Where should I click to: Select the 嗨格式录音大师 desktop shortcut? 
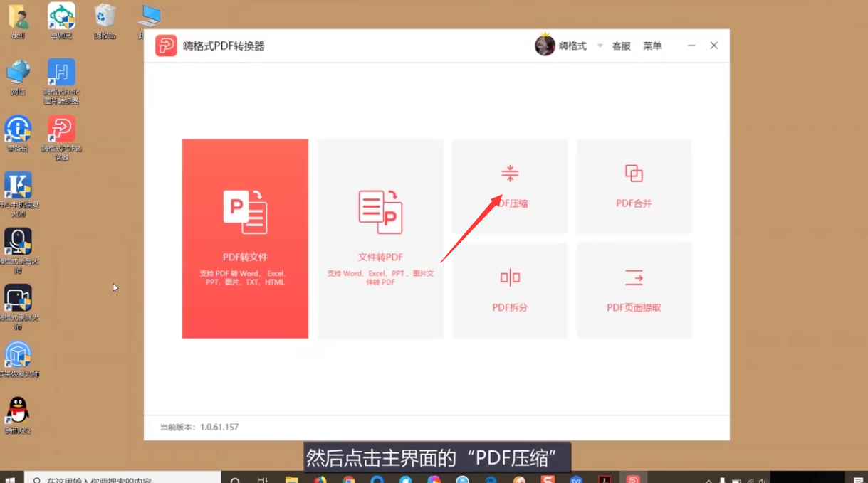[18, 251]
